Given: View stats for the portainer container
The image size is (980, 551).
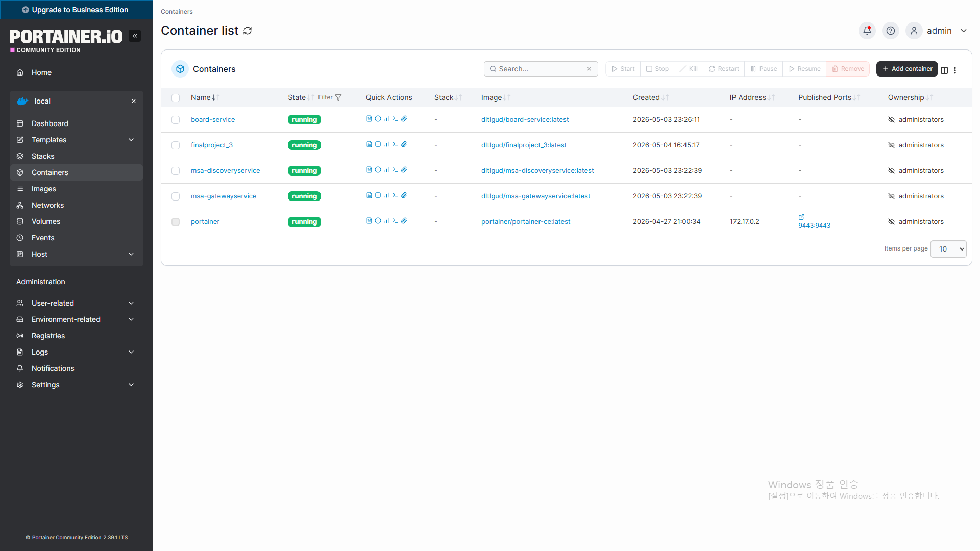Looking at the screenshot, I should [x=386, y=221].
